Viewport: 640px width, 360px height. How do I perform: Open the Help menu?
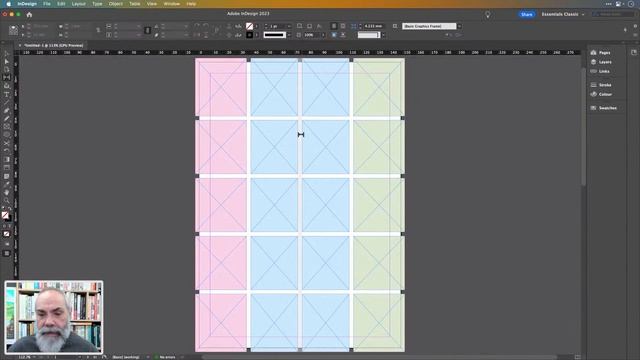[x=191, y=4]
